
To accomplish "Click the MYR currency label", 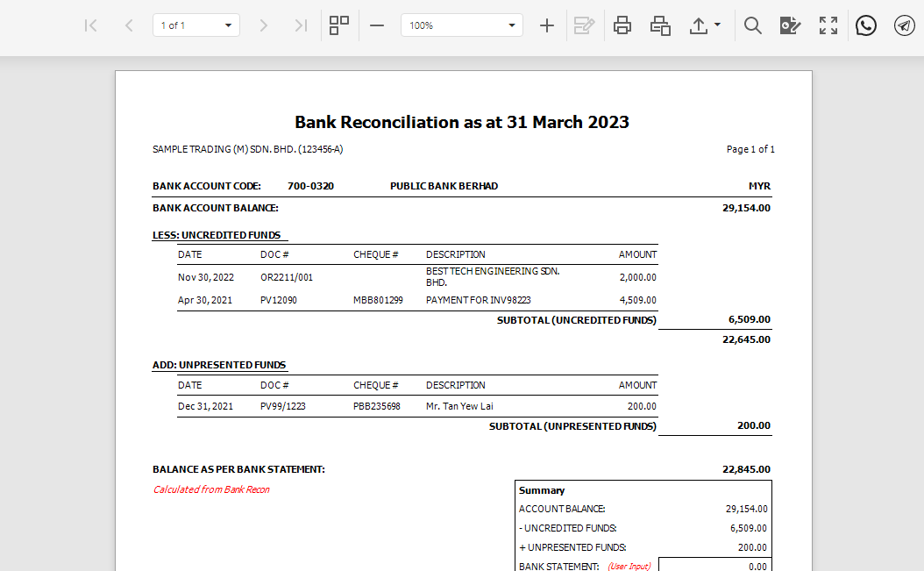I will pyautogui.click(x=759, y=186).
